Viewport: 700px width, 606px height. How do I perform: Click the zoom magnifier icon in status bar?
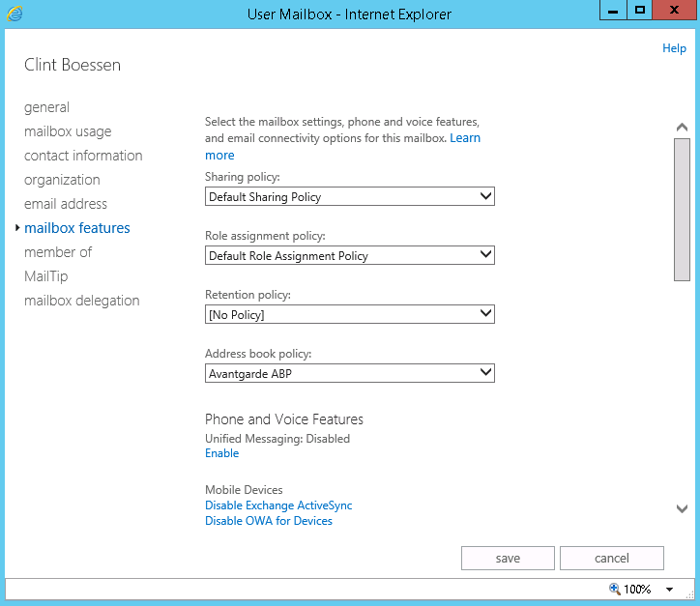(614, 589)
